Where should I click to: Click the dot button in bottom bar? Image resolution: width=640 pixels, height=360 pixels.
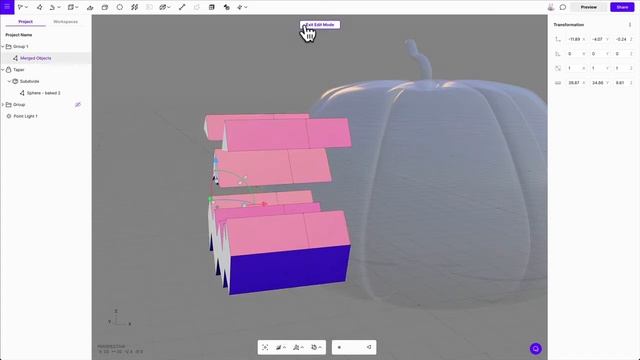[339, 347]
